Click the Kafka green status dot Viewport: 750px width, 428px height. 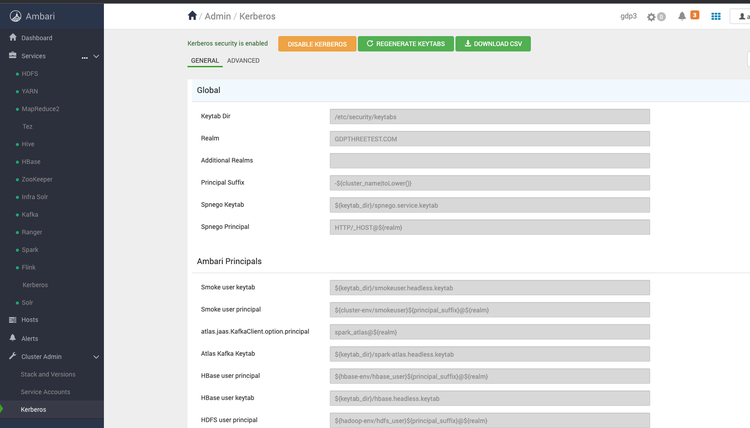tap(17, 215)
